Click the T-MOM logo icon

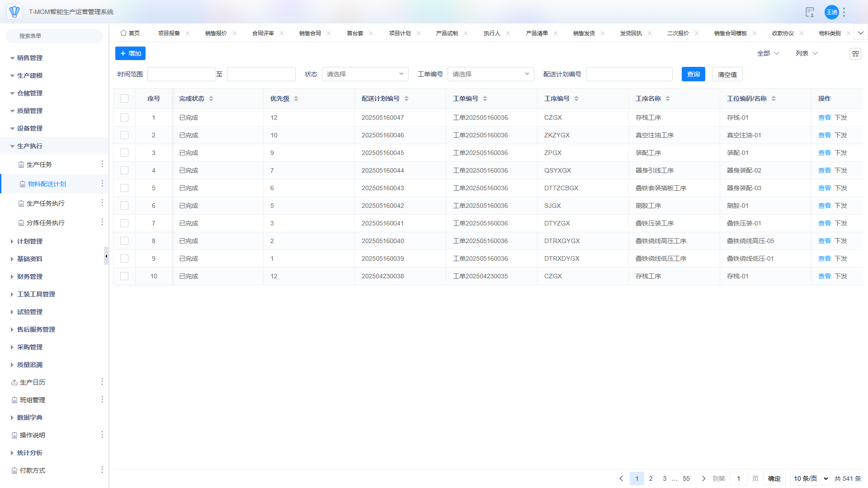pyautogui.click(x=14, y=12)
